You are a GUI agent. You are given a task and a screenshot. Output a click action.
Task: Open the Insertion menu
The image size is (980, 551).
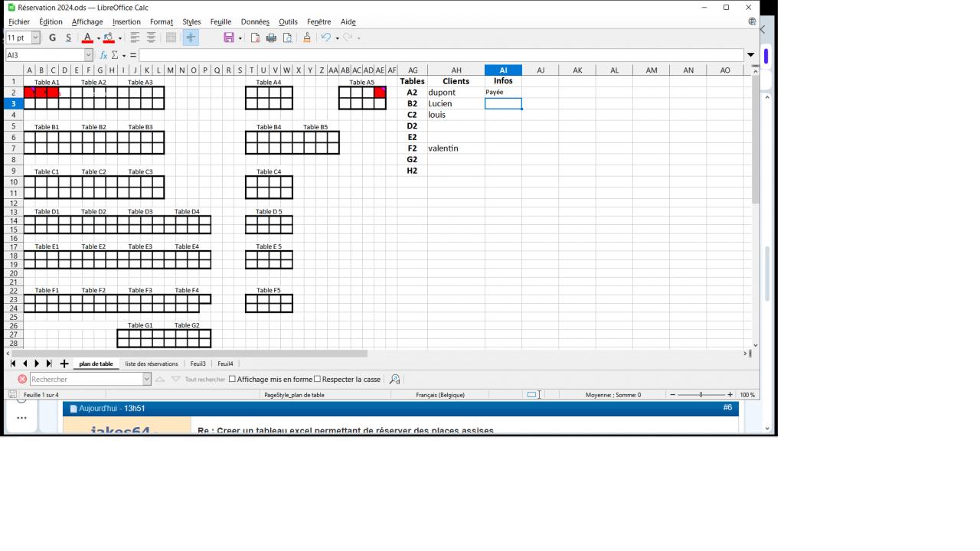coord(126,21)
